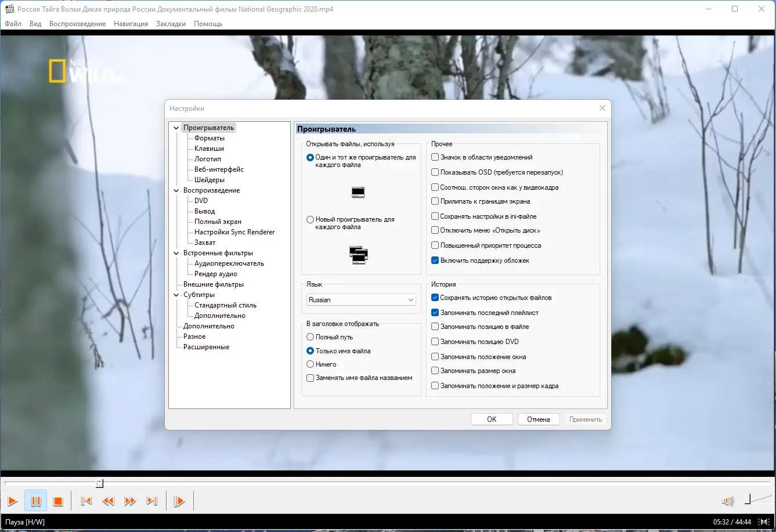Click the Отмена button

[539, 419]
